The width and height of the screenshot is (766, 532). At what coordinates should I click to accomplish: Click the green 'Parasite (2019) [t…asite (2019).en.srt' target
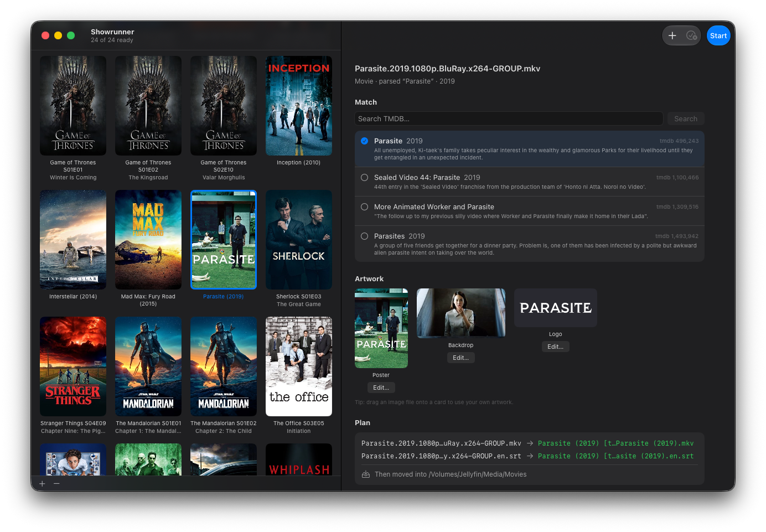coord(615,456)
